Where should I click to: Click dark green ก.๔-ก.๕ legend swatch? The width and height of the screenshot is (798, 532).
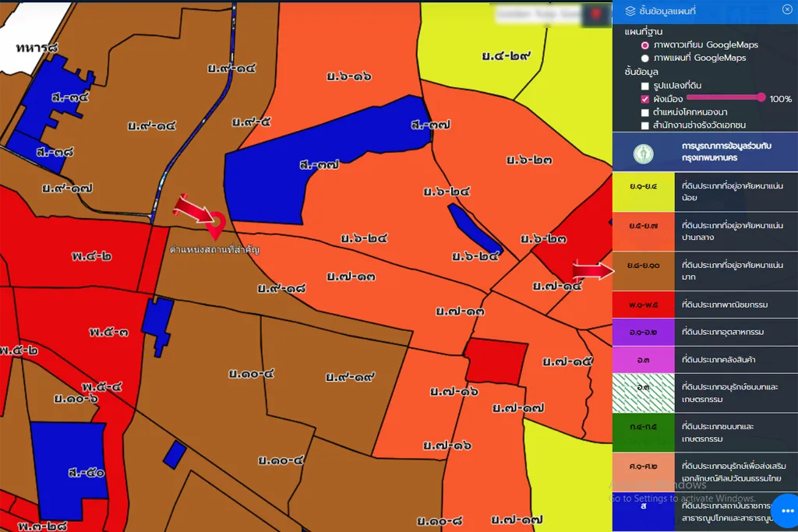coord(643,432)
